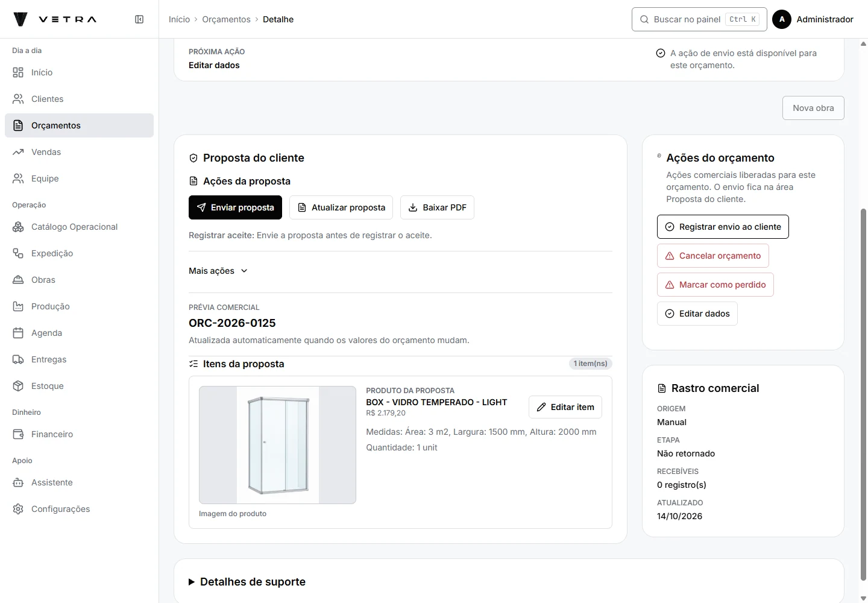This screenshot has height=603, width=868.
Task: Click the shower box product image
Action: [277, 445]
